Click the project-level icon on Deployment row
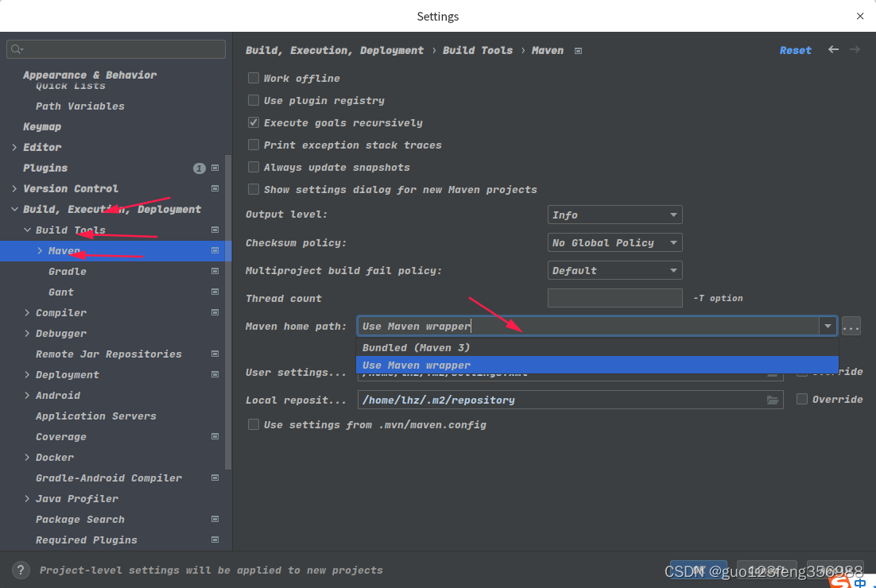The image size is (876, 588). click(215, 374)
